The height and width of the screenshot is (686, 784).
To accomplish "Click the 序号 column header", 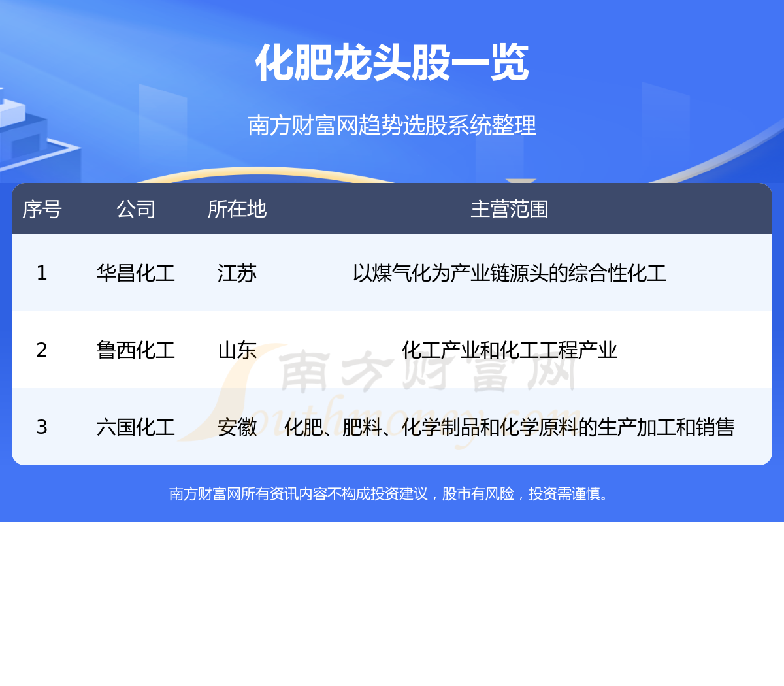I will (42, 209).
